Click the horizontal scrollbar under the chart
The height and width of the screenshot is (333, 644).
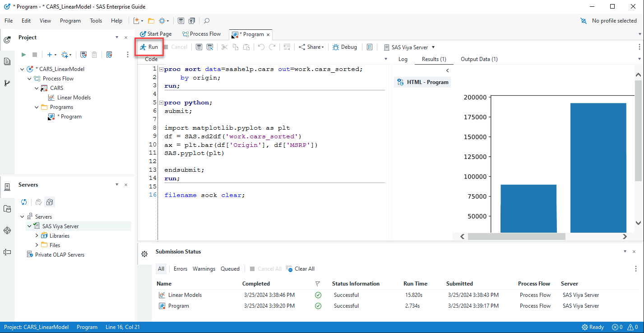[516, 236]
